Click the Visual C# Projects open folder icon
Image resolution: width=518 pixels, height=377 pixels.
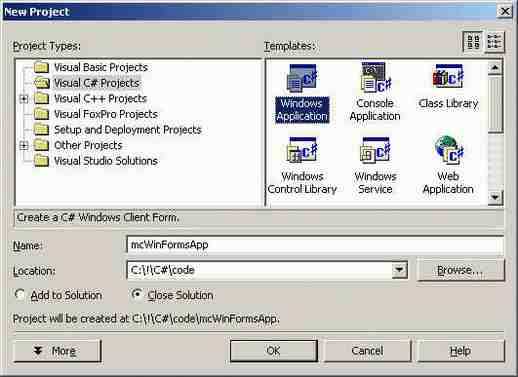pos(42,83)
